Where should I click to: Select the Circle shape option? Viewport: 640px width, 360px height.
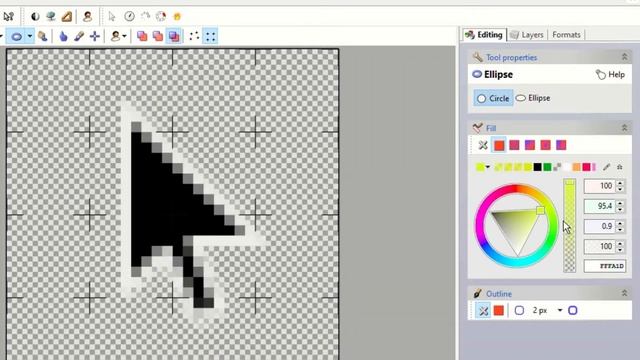[493, 98]
